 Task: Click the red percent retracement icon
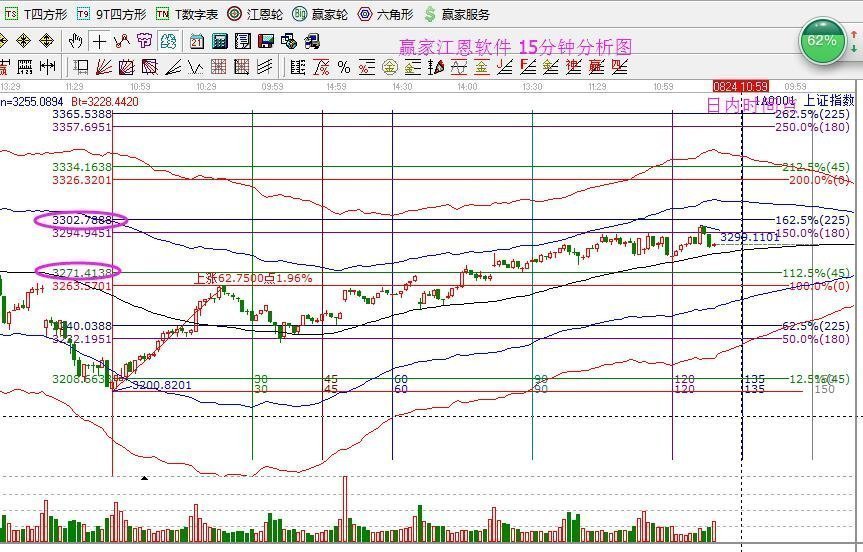(321, 67)
